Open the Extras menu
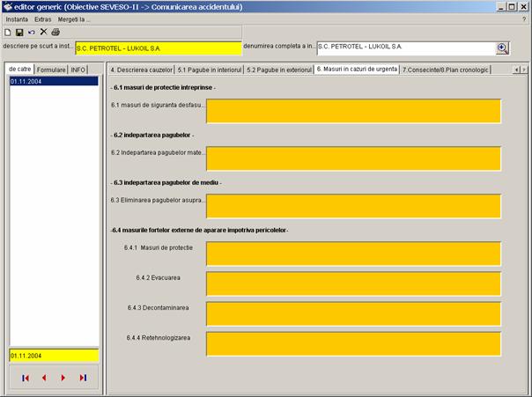Image resolution: width=532 pixels, height=397 pixels. coord(42,18)
